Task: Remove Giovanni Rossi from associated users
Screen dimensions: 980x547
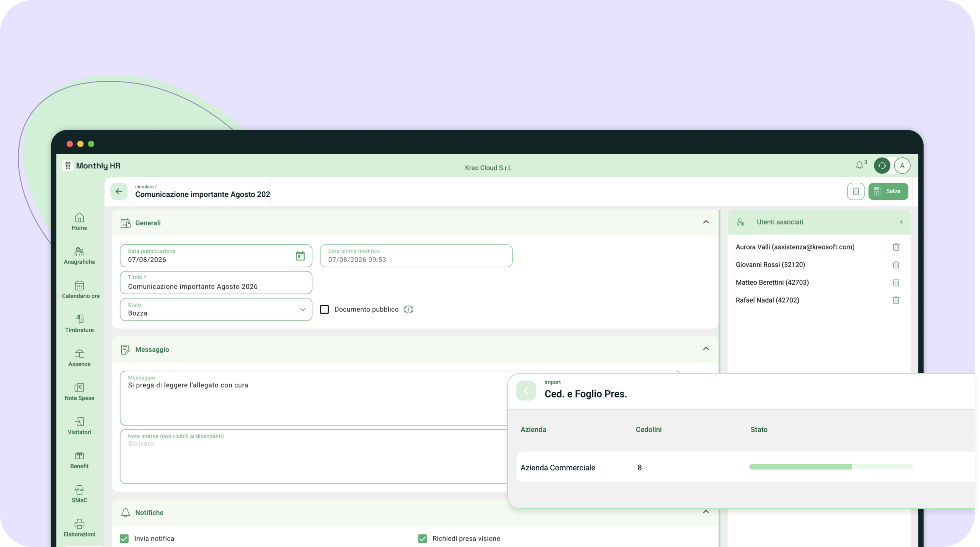Action: tap(896, 265)
